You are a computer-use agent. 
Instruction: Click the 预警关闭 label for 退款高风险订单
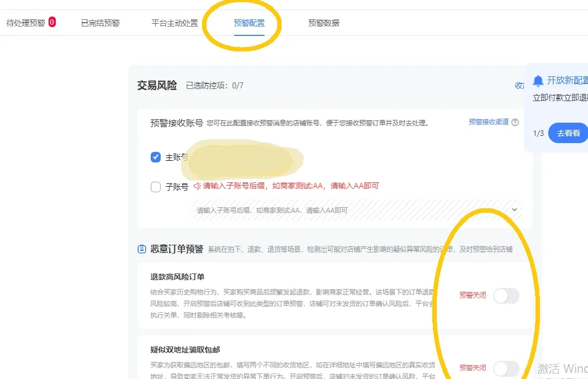[473, 296]
